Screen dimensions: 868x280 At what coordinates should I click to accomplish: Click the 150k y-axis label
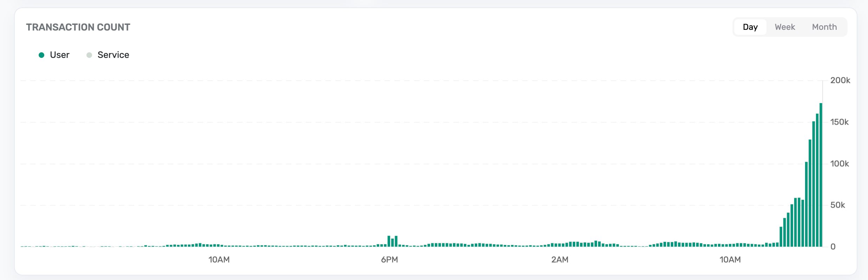coord(839,122)
